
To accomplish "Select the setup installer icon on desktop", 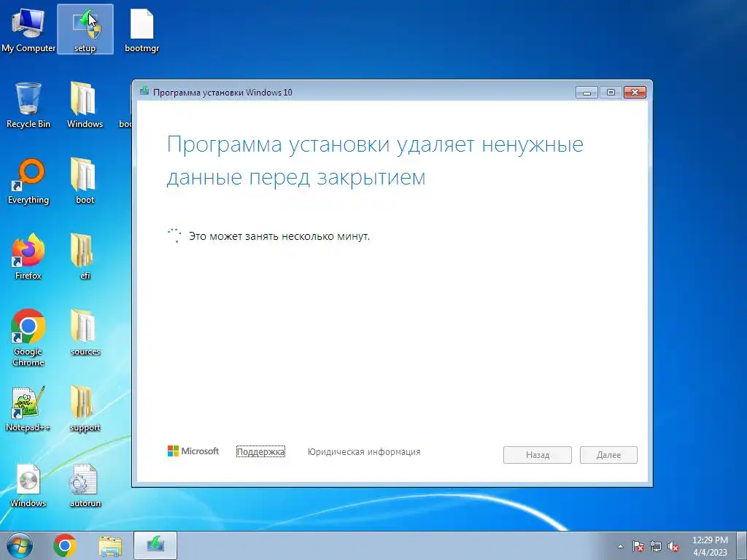I will (85, 29).
